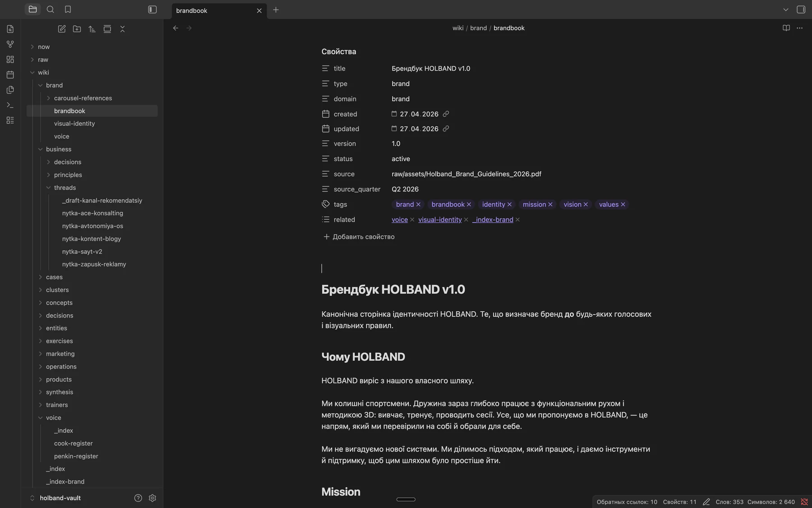Navigate forward with right arrow
Screen dimensions: 812x508
click(189, 28)
